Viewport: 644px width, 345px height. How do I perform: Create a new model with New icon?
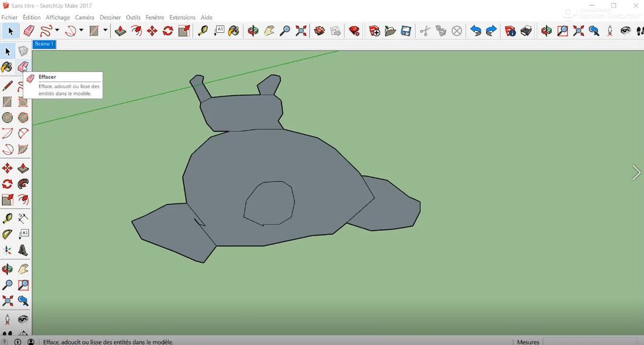coord(375,31)
